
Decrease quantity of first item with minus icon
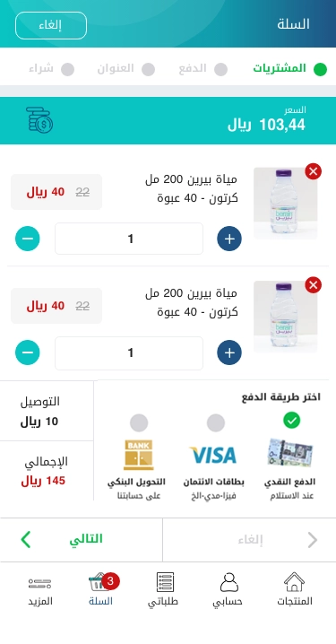click(28, 239)
